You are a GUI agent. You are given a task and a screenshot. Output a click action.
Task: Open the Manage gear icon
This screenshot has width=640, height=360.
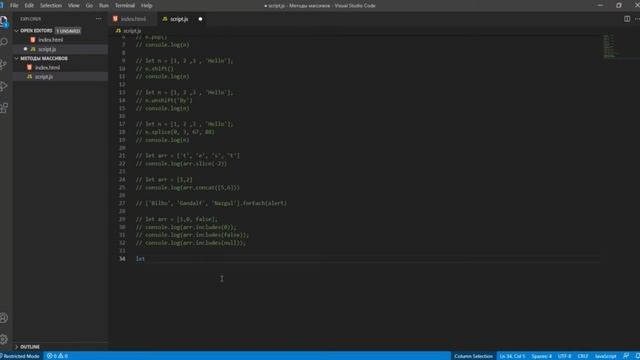[4, 339]
